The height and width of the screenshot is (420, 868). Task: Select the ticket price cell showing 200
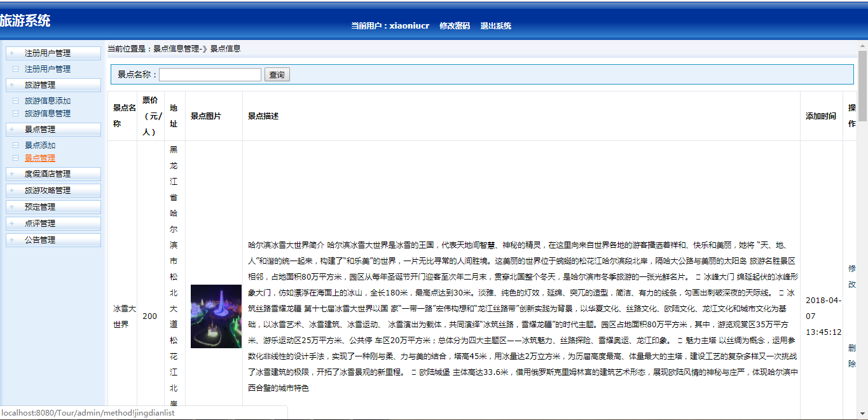click(x=150, y=316)
